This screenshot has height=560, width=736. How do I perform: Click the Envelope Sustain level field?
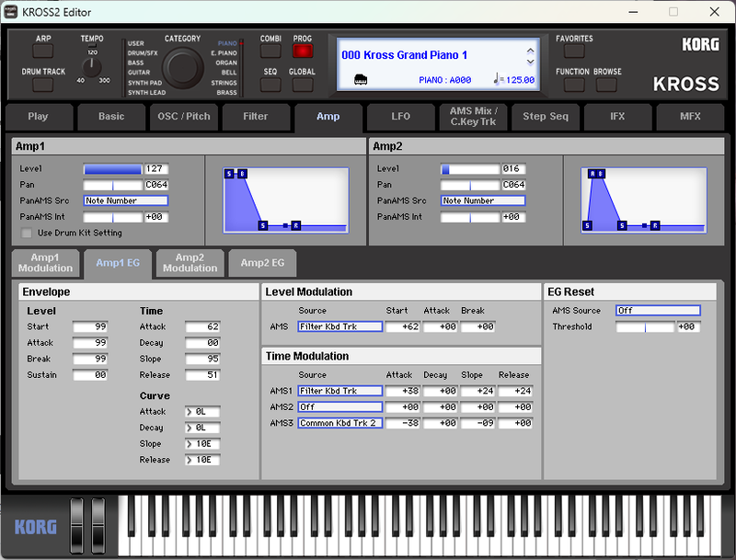(90, 375)
